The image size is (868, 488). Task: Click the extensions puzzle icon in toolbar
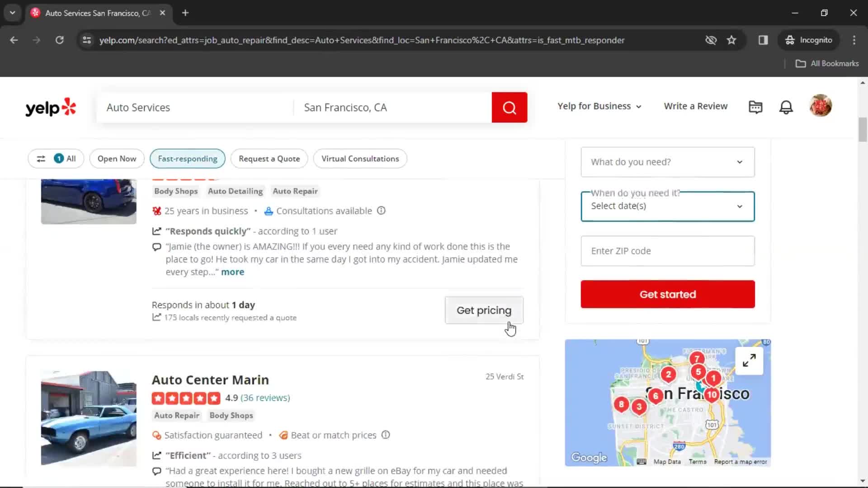[763, 40]
